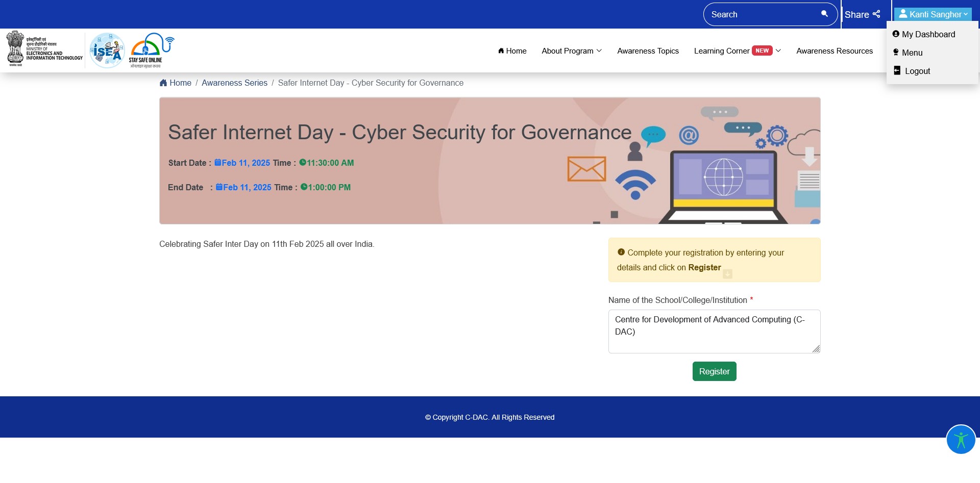Viewport: 980px width, 483px height.
Task: Expand the About Program dropdown
Action: pos(572,51)
